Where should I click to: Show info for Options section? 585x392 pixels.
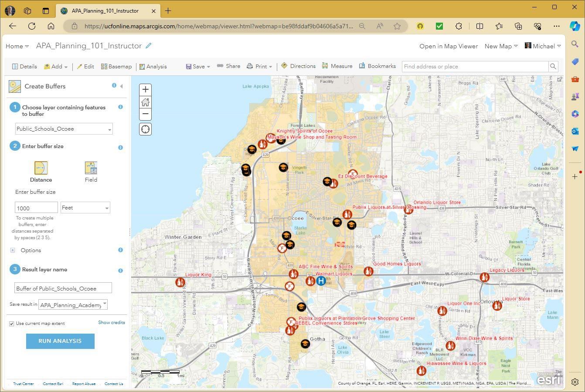click(x=120, y=250)
